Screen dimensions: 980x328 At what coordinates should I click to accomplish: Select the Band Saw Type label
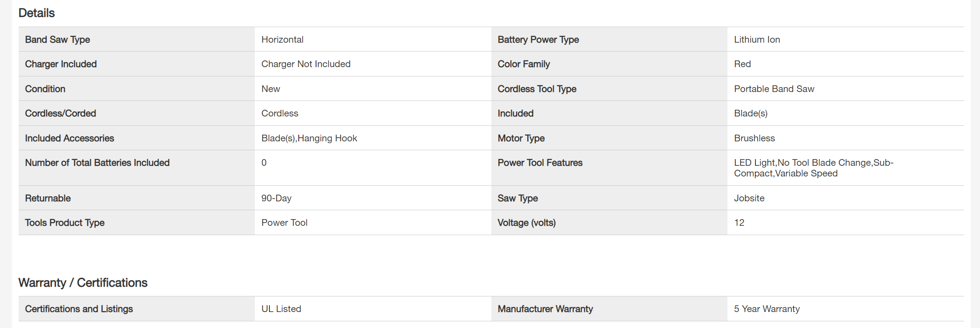[57, 40]
